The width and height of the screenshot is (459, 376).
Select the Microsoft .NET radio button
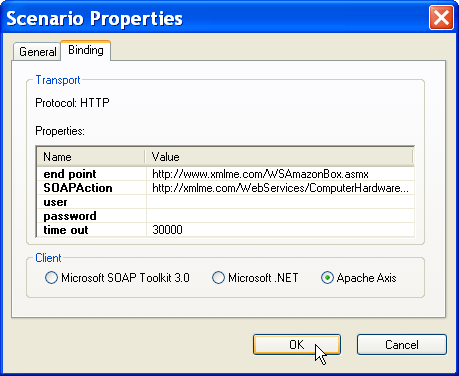(255, 278)
